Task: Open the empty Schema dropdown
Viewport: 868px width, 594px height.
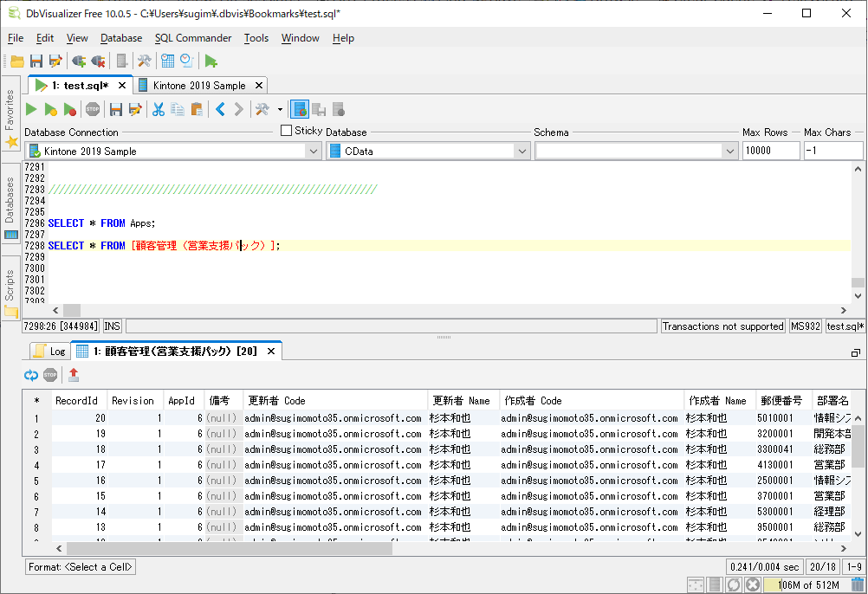Action: [636, 151]
